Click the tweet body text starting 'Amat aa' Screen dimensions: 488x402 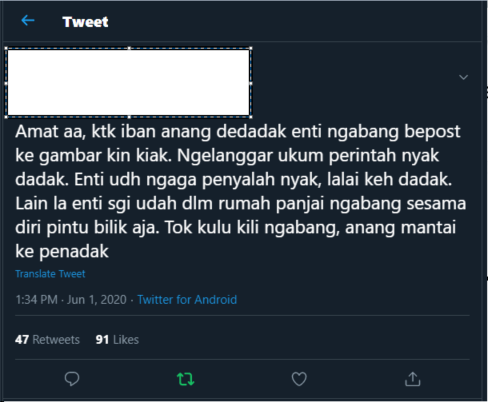[240, 191]
